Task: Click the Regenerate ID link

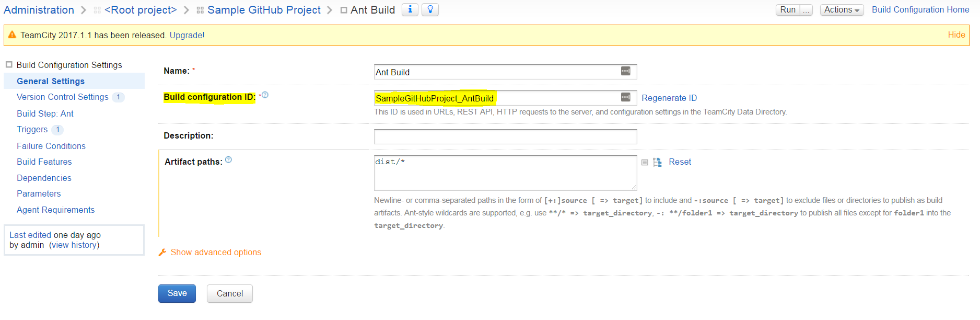Action: 669,98
